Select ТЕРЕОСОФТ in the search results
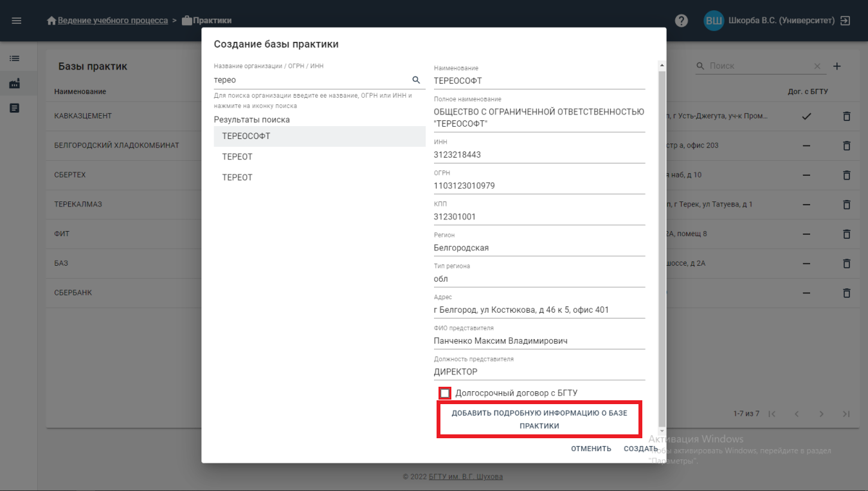Image resolution: width=868 pixels, height=491 pixels. point(320,136)
